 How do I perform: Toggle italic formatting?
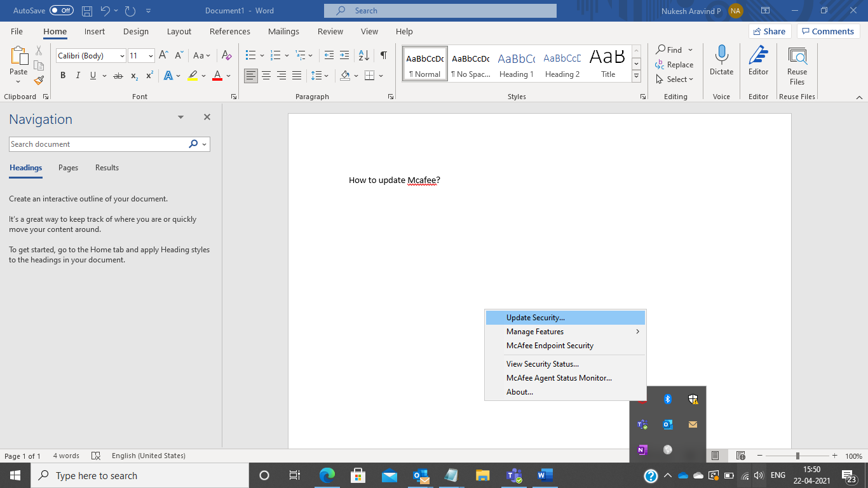point(78,76)
